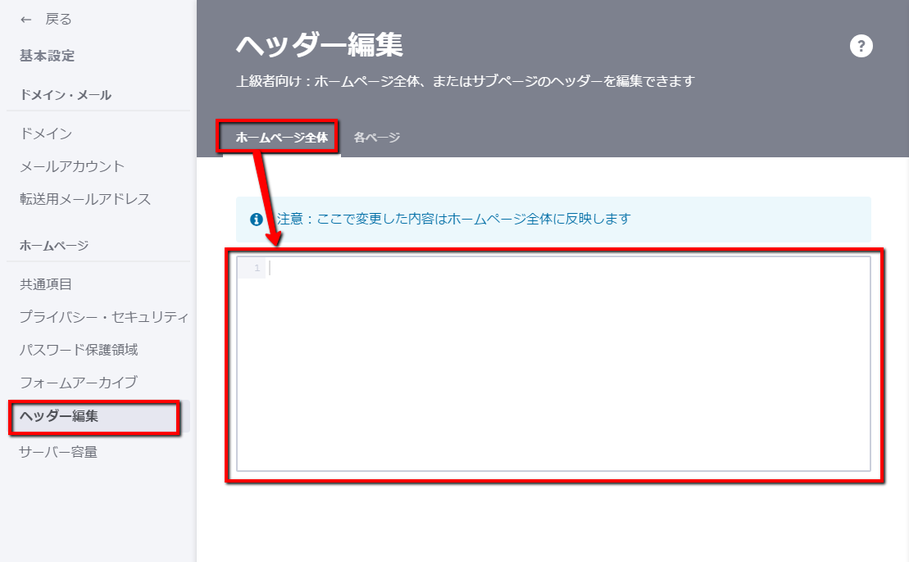Open プライバシー・セキュリティ settings
Image resolution: width=909 pixels, height=562 pixels.
(104, 317)
